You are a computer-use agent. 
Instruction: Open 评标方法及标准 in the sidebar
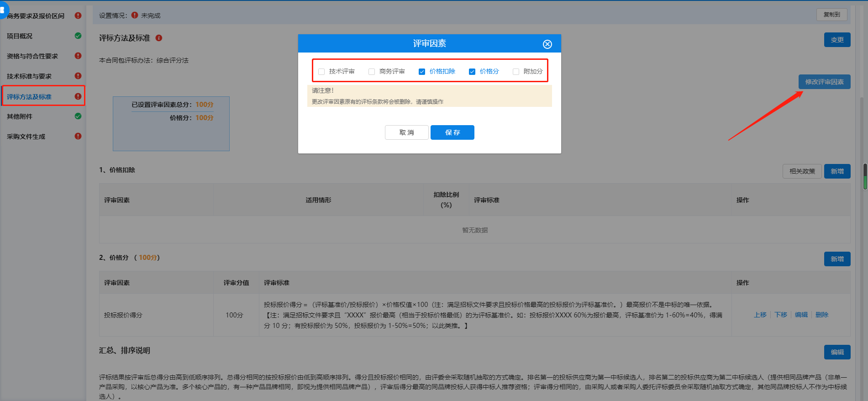pos(29,97)
